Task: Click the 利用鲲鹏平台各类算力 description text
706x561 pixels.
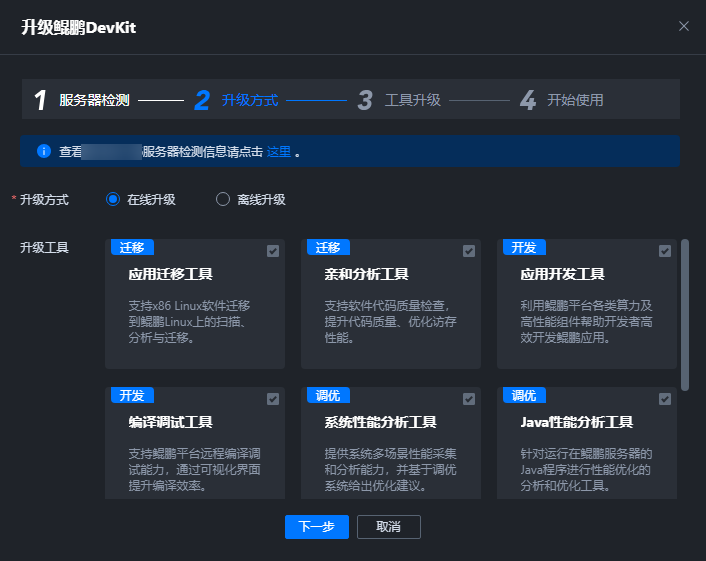Action: [586, 321]
